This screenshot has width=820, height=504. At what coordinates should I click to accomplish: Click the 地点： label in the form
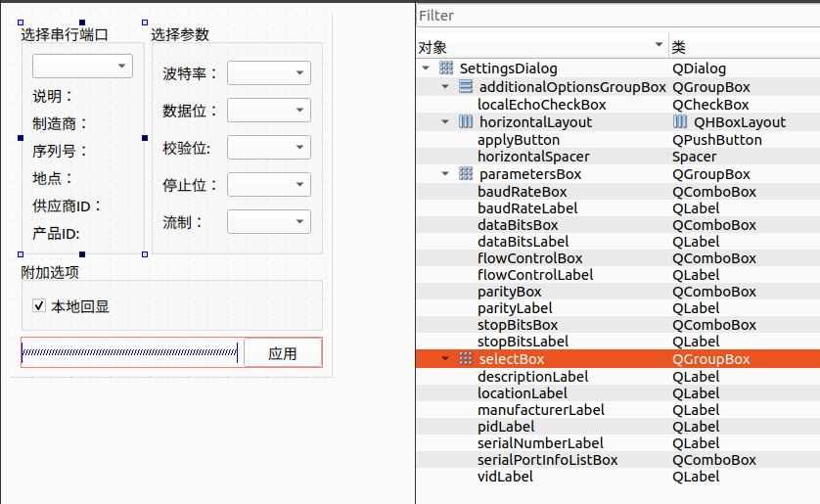coord(53,178)
